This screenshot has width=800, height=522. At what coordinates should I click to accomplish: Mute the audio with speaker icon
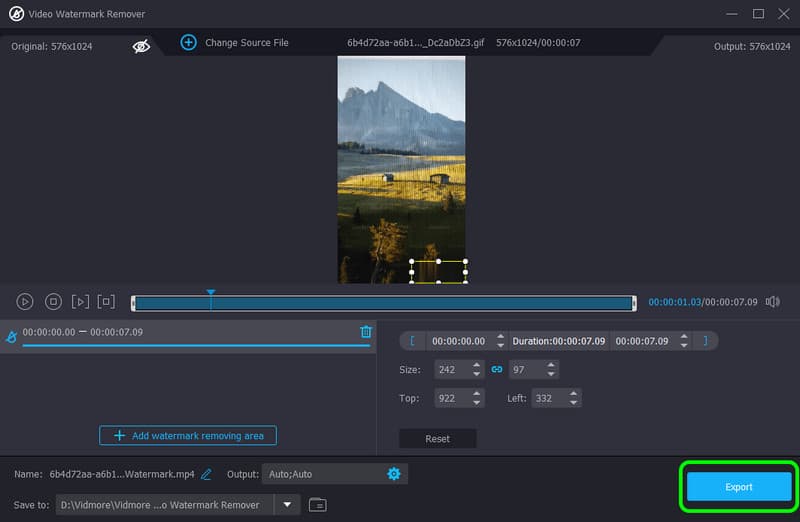[772, 301]
